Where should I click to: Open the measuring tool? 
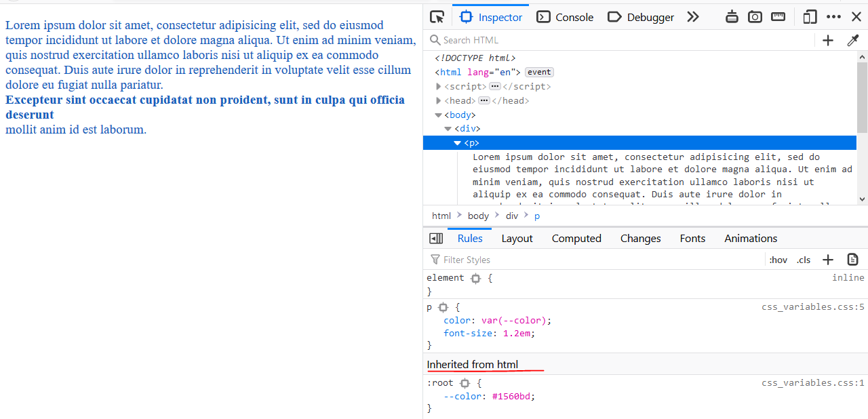point(778,16)
